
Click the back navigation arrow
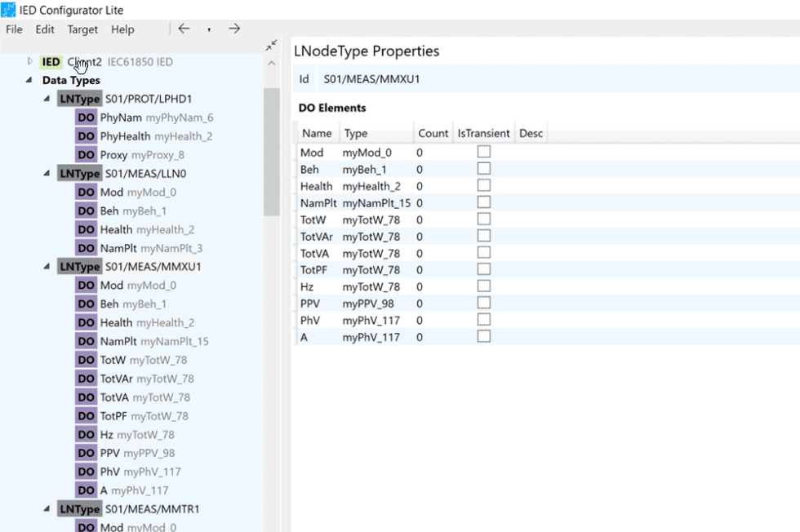click(183, 28)
